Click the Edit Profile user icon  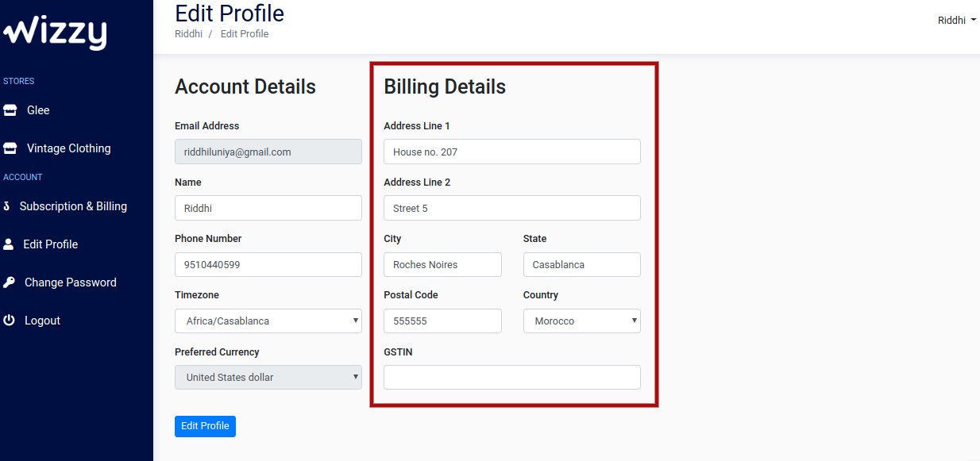click(9, 244)
